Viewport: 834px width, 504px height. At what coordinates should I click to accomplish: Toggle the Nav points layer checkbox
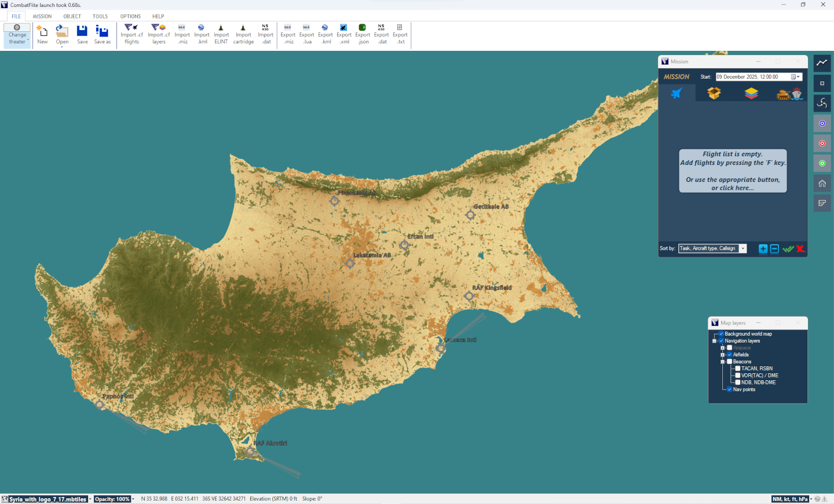tap(730, 389)
